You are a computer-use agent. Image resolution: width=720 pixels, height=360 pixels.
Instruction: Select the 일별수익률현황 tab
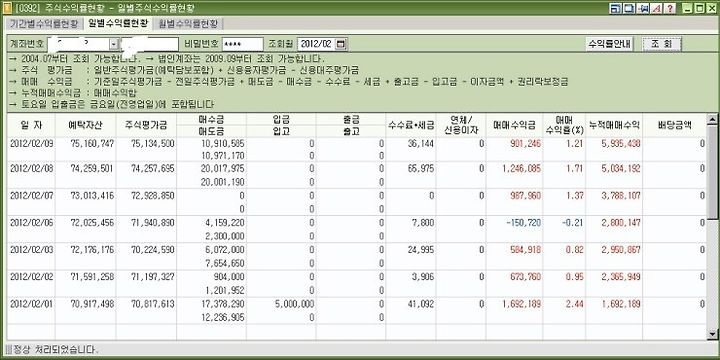[x=118, y=23]
